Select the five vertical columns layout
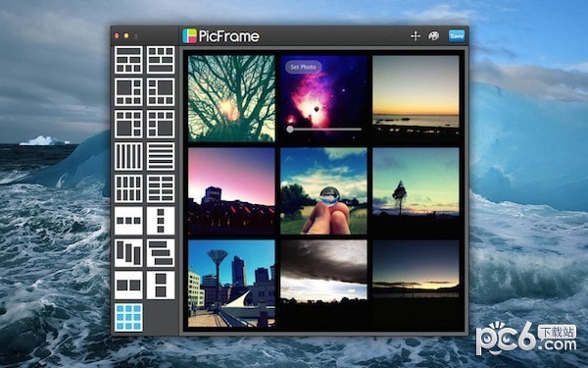 coord(128,156)
